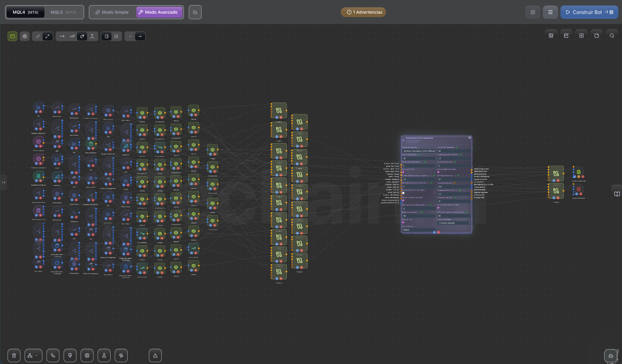This screenshot has width=622, height=364.
Task: Open the 1 Advertencias warning badge
Action: coord(363,12)
